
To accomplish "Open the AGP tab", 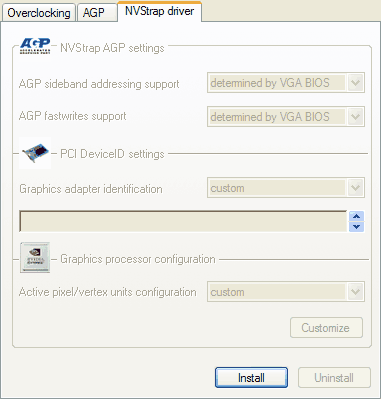I will tap(97, 13).
